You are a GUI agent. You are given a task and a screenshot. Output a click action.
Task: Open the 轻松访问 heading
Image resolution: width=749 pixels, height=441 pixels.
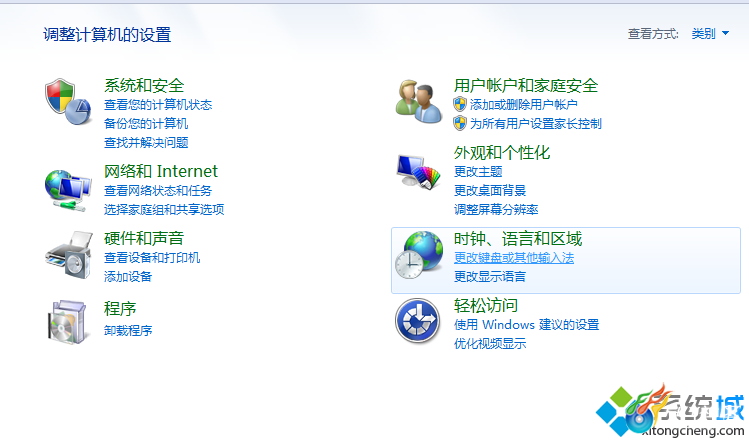[486, 305]
